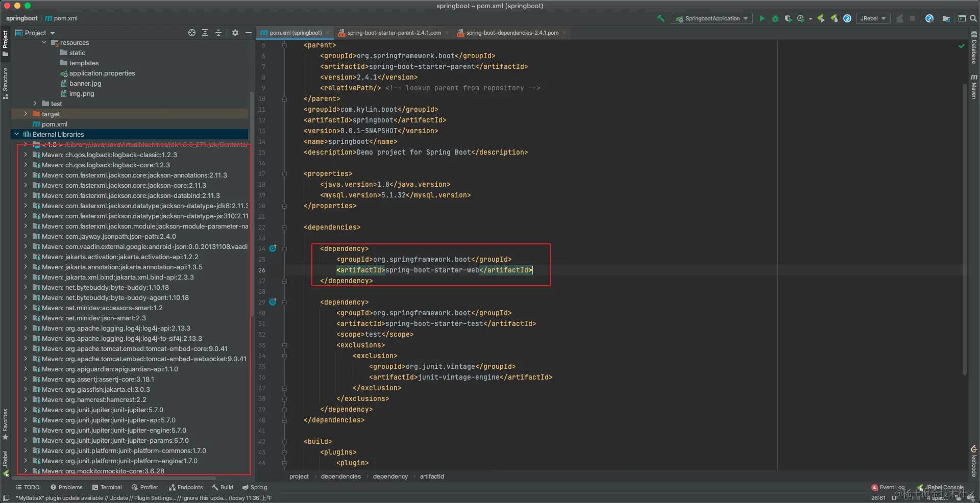Viewport: 980px width, 503px height.
Task: Open the Event Log
Action: coord(888,487)
